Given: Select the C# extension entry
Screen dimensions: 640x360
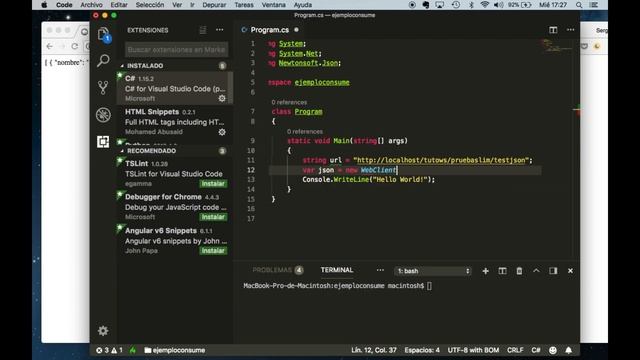Looking at the screenshot, I should click(x=175, y=88).
